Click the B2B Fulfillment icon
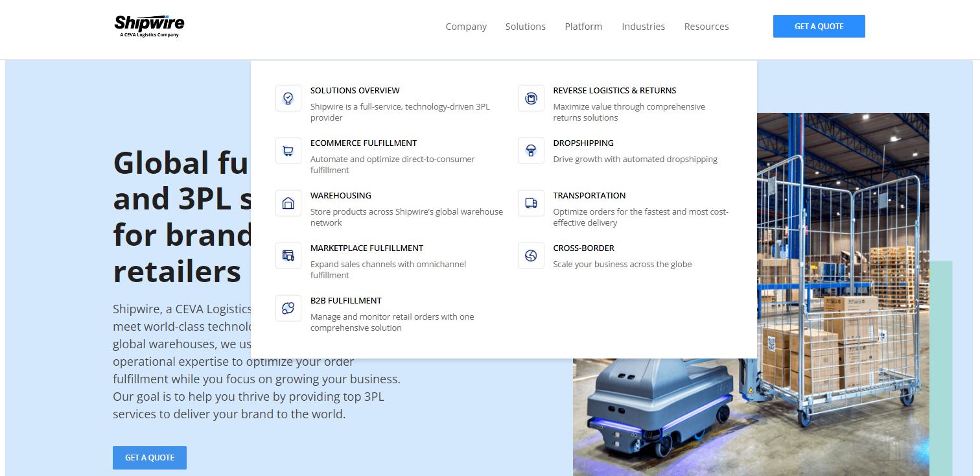 pos(288,309)
